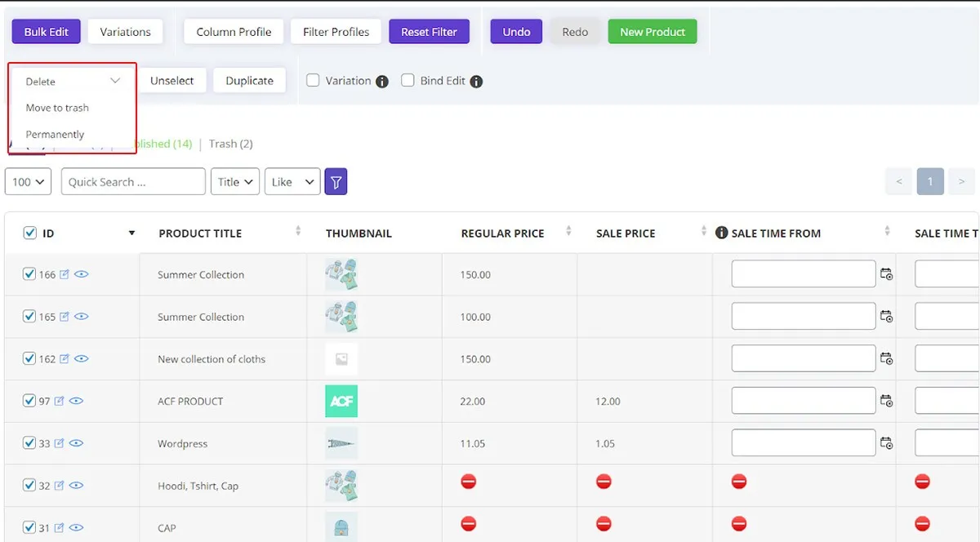Image resolution: width=980 pixels, height=542 pixels.
Task: Click calendar icon in the Wordpress row
Action: (886, 443)
